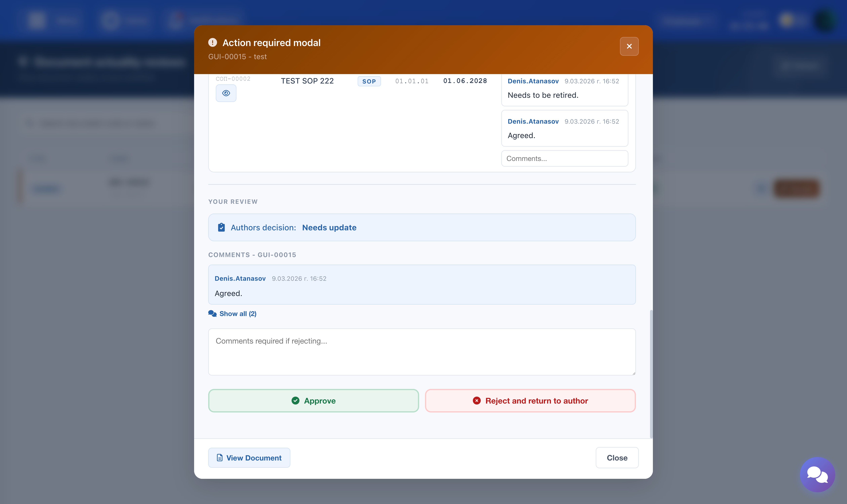
Task: Preview СОП-00002 using the eye icon
Action: (x=226, y=93)
